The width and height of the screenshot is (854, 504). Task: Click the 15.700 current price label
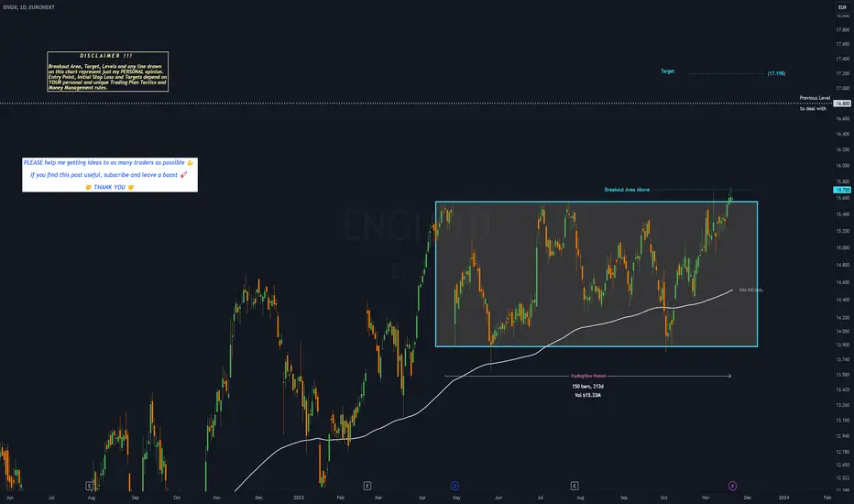tap(842, 190)
